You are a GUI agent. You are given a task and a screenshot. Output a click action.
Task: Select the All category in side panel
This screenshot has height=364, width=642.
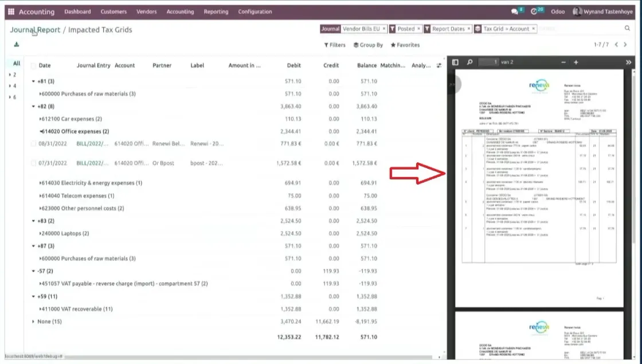[x=17, y=63]
